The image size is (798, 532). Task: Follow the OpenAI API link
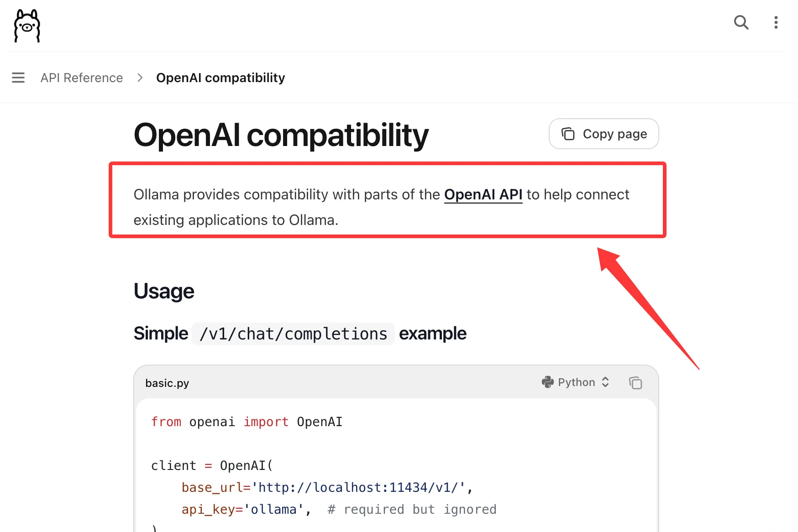[x=483, y=194]
